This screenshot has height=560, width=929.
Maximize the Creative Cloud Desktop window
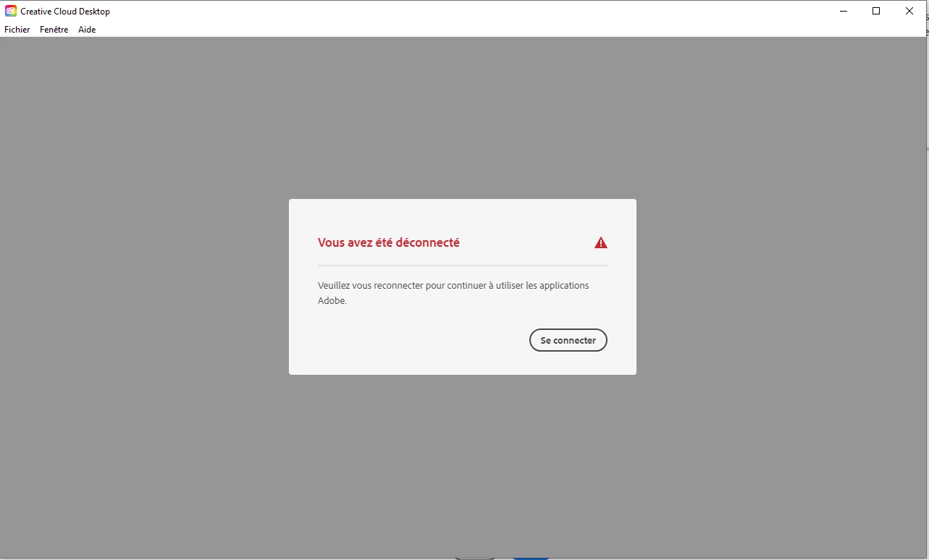pos(876,11)
